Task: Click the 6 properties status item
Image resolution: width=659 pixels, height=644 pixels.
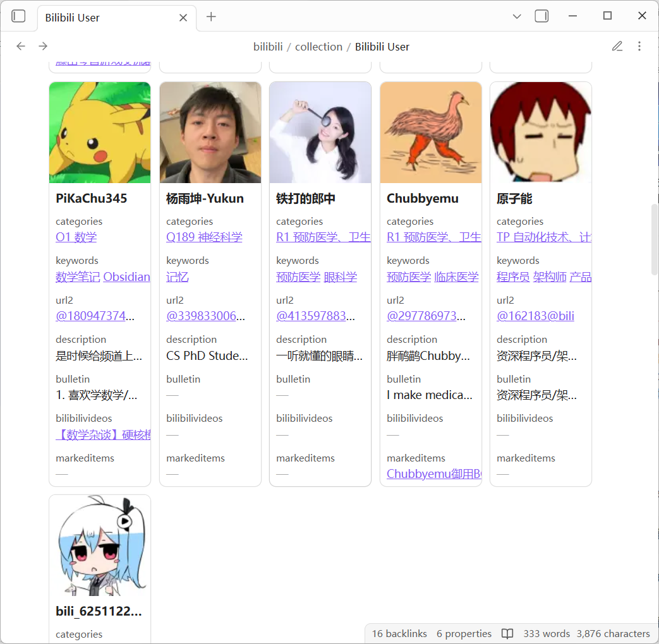Action: coord(464,633)
